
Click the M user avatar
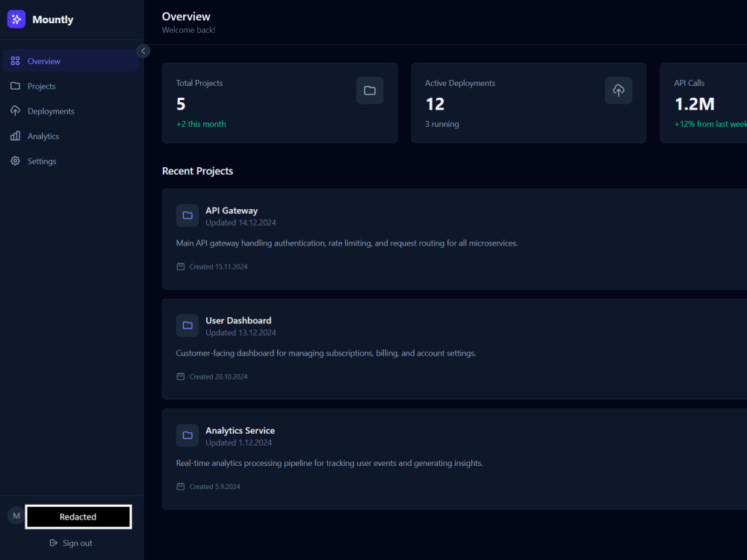coord(16,516)
